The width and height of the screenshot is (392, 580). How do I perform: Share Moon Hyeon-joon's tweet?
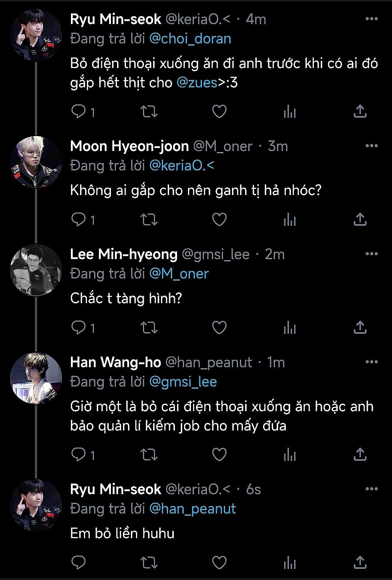coord(360,219)
